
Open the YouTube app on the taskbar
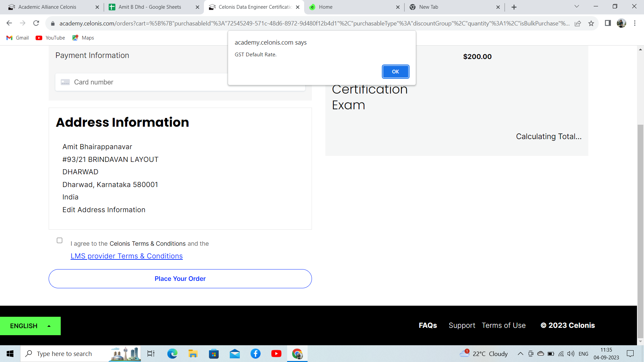tap(276, 354)
